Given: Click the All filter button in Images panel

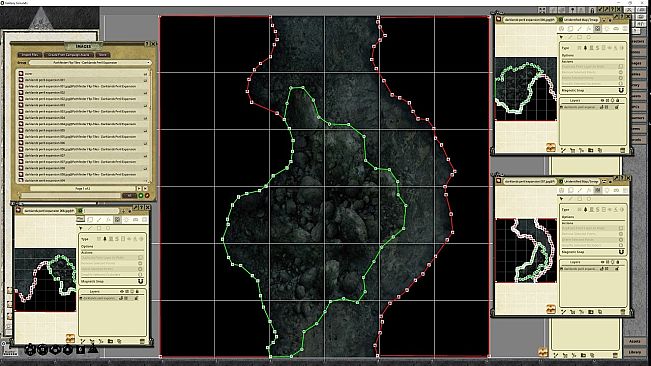Looking at the screenshot, I should click(130, 195).
